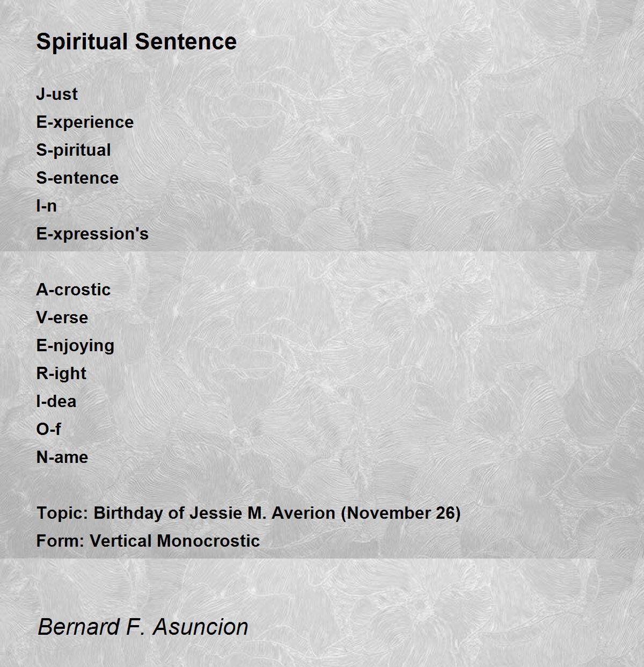Image resolution: width=644 pixels, height=667 pixels.
Task: Click the word 'Monocrostic' in the form line
Action: 209,541
